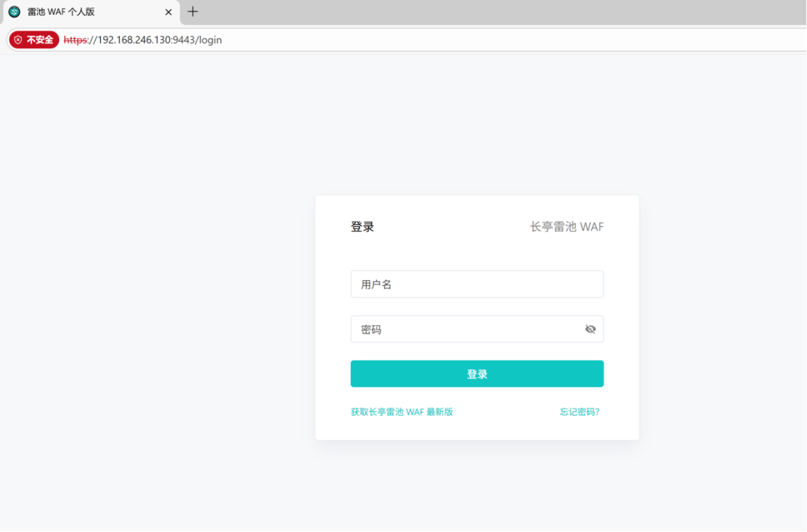
Task: Select the 雷池 WAF 个人版 browser tab
Action: (91, 12)
